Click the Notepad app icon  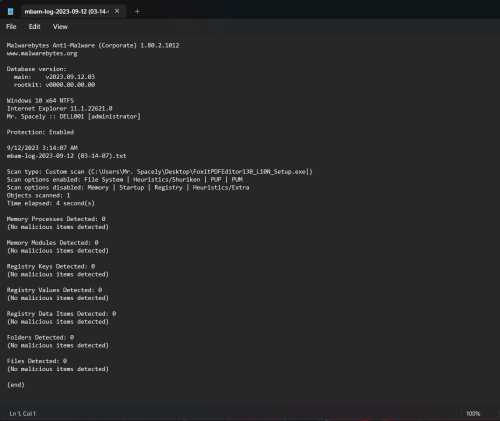point(10,11)
